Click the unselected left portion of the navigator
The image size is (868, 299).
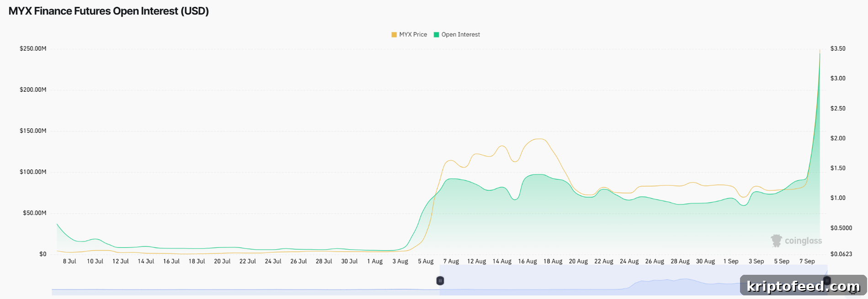[245, 280]
